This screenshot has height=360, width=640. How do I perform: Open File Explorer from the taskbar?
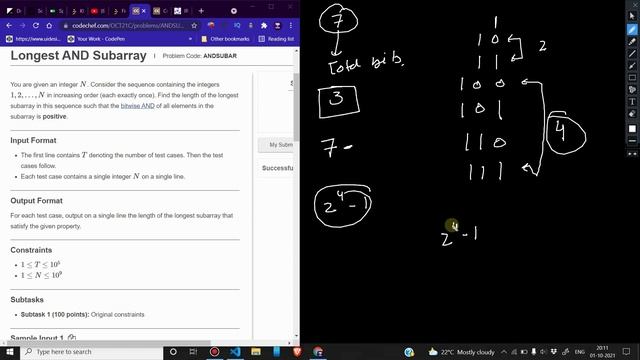click(256, 352)
